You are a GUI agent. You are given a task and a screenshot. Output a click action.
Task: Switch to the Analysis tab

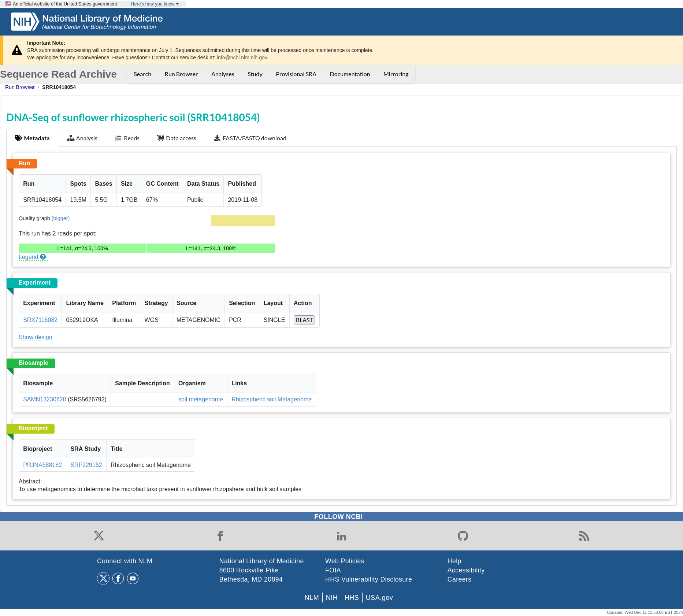[82, 138]
